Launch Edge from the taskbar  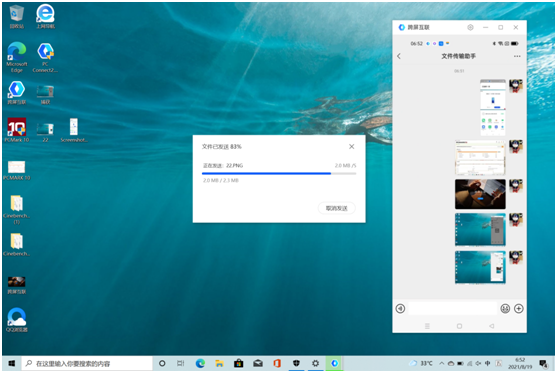click(200, 363)
